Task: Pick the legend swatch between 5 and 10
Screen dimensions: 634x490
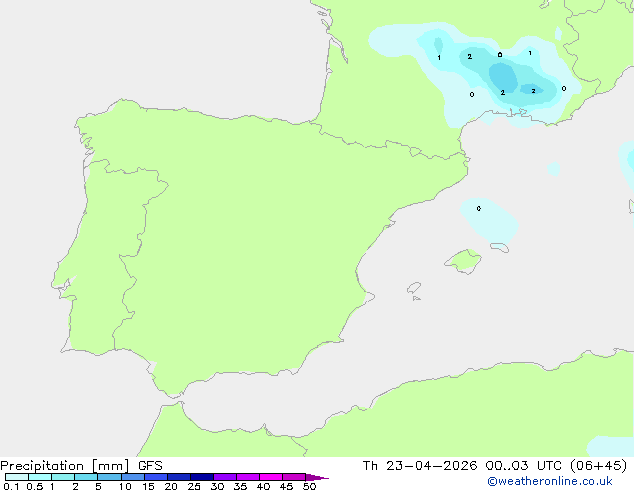Action: [x=110, y=477]
